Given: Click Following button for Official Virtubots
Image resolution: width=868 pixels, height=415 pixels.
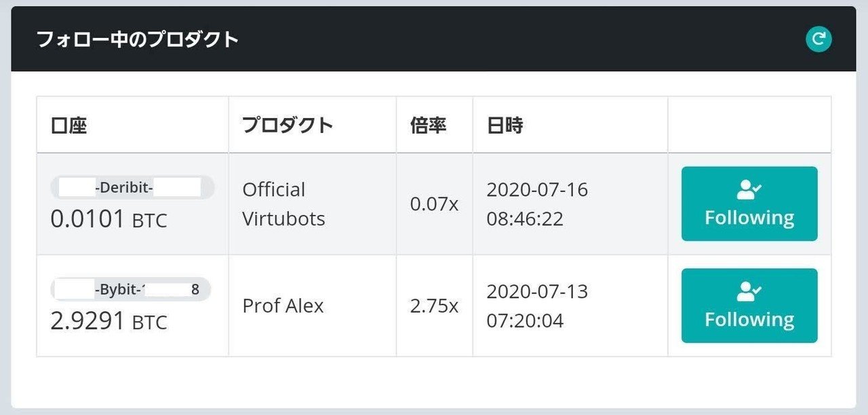Looking at the screenshot, I should [749, 203].
